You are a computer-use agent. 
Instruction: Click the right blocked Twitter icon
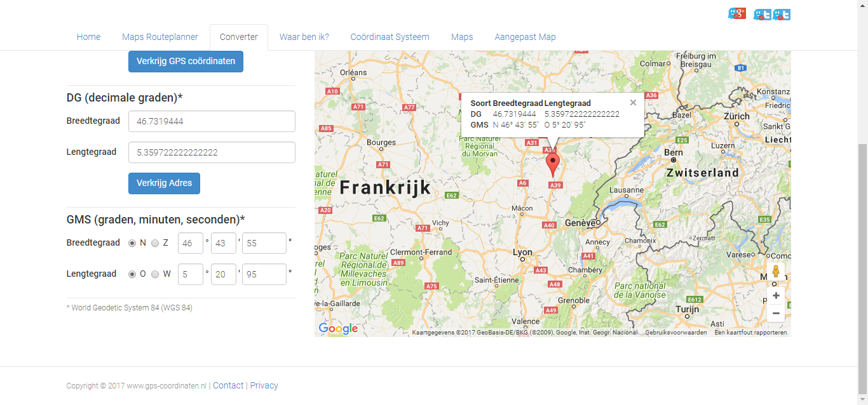[782, 15]
